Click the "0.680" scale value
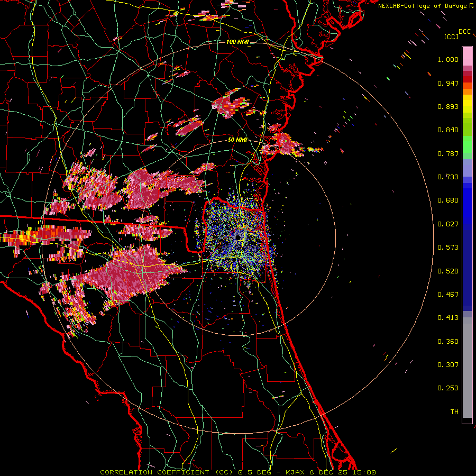The width and height of the screenshot is (476, 476). click(x=448, y=200)
